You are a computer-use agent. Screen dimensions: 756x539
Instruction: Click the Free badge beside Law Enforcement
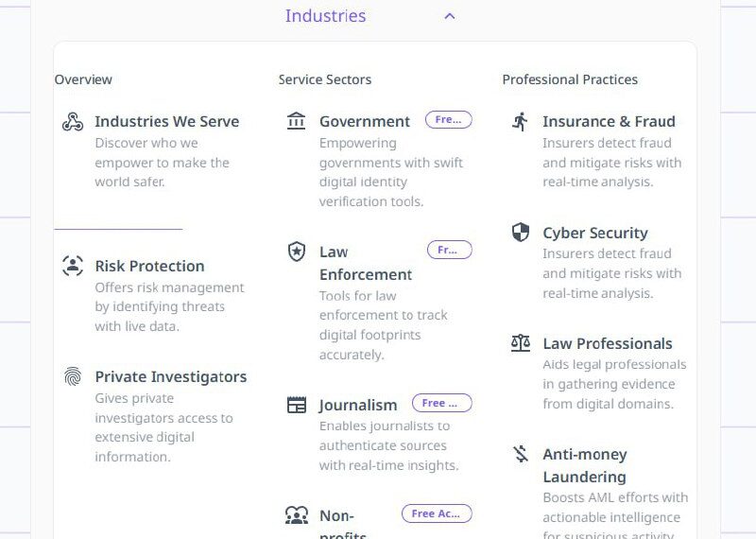coord(449,251)
